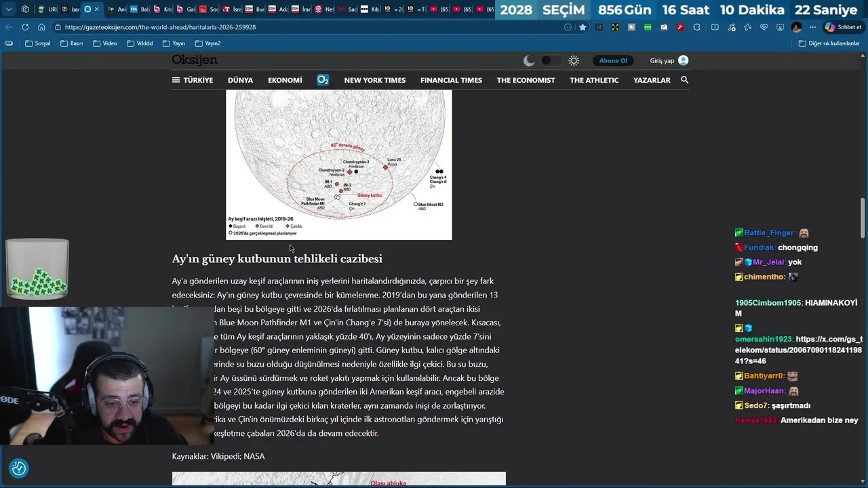Reload the current page

click(x=25, y=27)
